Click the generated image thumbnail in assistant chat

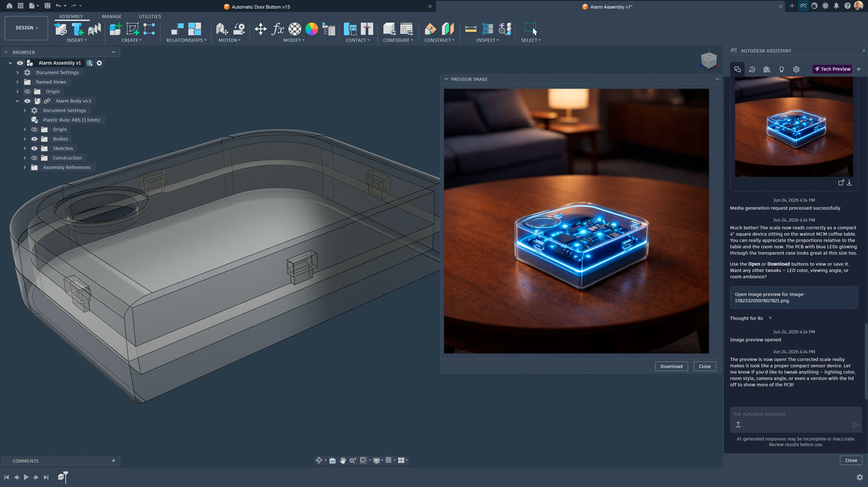[794, 127]
